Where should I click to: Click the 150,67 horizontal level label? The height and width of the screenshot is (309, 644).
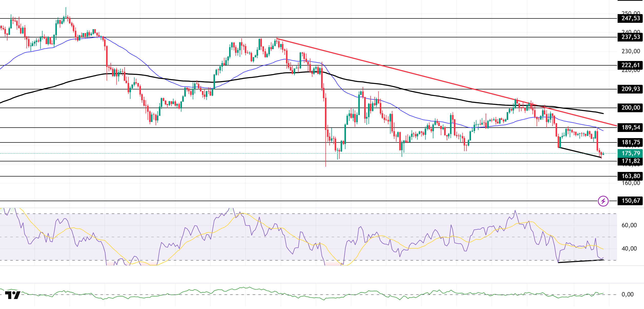click(x=630, y=201)
